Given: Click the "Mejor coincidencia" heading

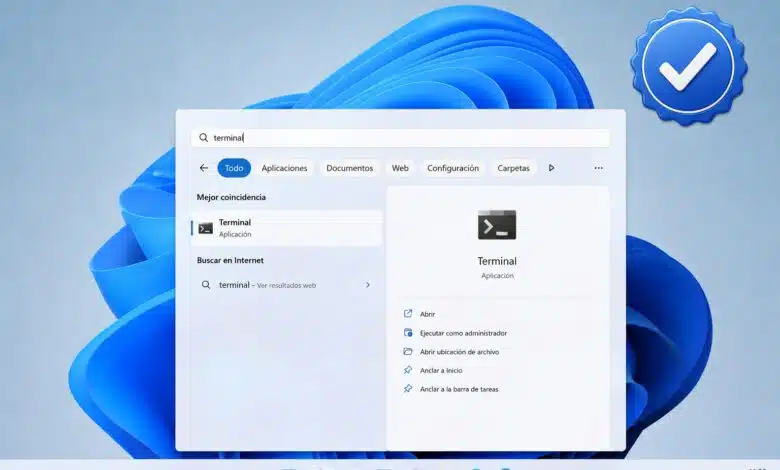Looking at the screenshot, I should 231,197.
